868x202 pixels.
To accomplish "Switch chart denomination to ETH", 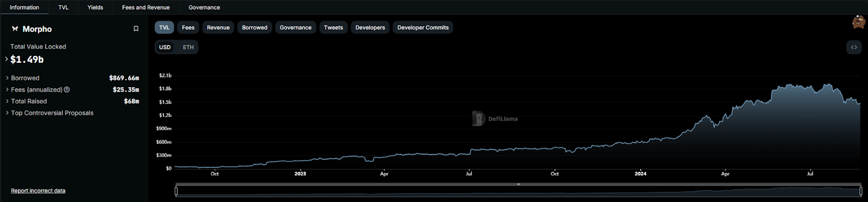I will click(x=188, y=47).
